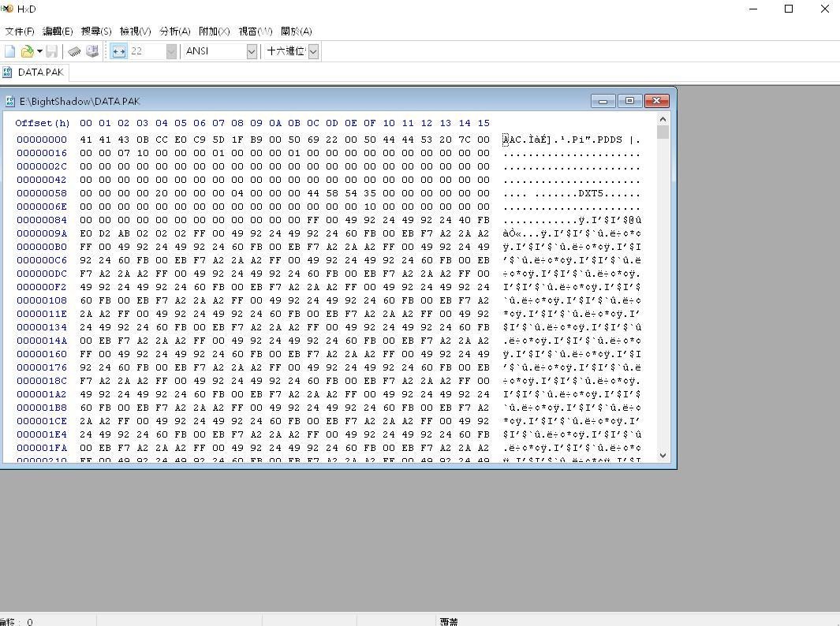Toggle the fit-bytes-to-window-width button
Image resolution: width=840 pixels, height=626 pixels.
(x=118, y=51)
